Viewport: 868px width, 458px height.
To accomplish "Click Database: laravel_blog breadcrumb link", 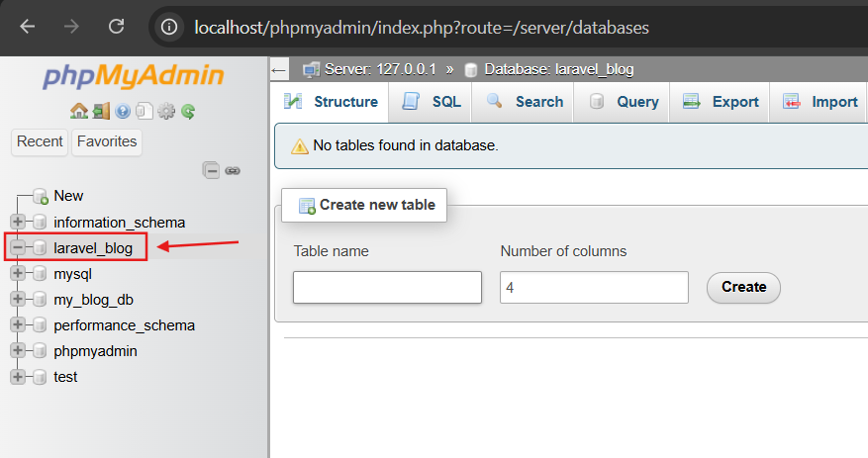I will click(558, 69).
